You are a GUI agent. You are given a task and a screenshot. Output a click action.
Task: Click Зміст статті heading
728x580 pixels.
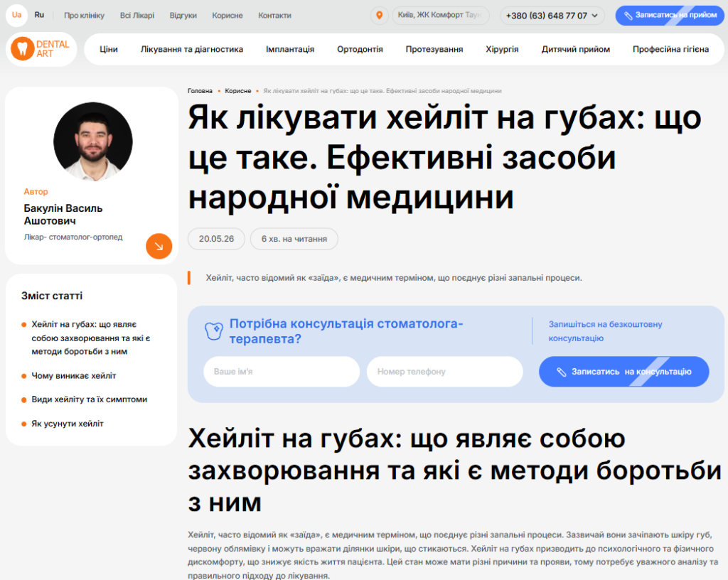tap(52, 296)
